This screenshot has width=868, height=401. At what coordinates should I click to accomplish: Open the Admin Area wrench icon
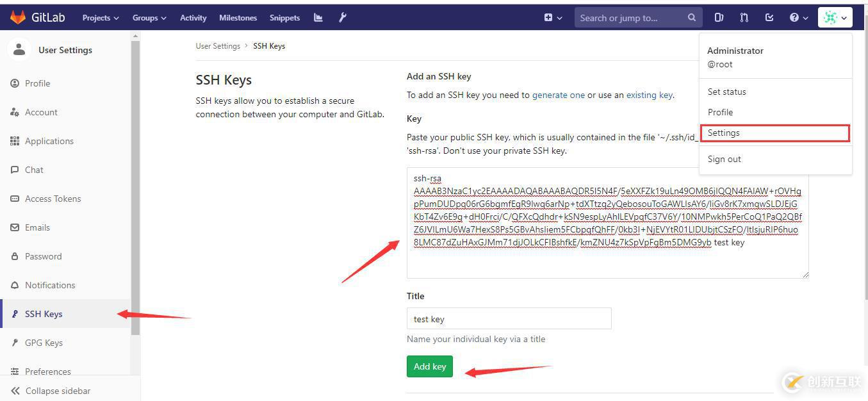tap(343, 18)
